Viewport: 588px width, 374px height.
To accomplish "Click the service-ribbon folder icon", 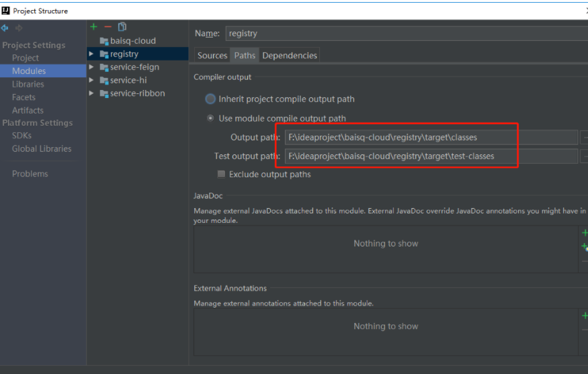I will point(104,94).
